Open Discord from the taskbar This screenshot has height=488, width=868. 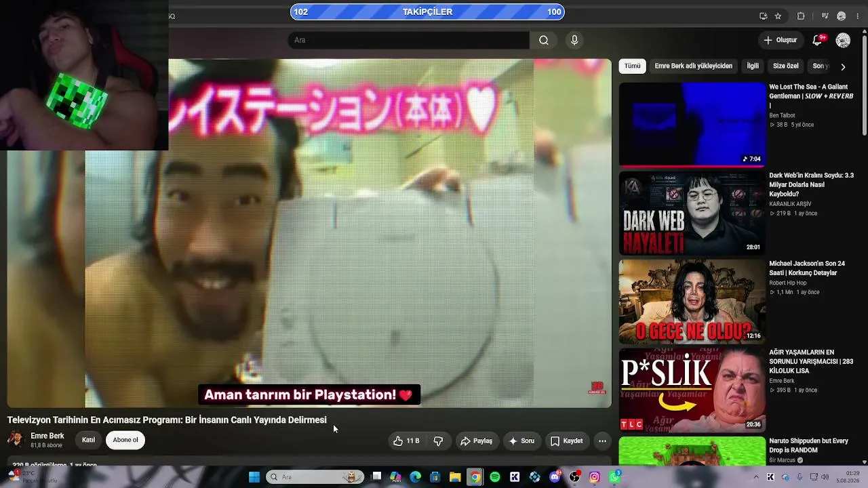click(x=555, y=477)
